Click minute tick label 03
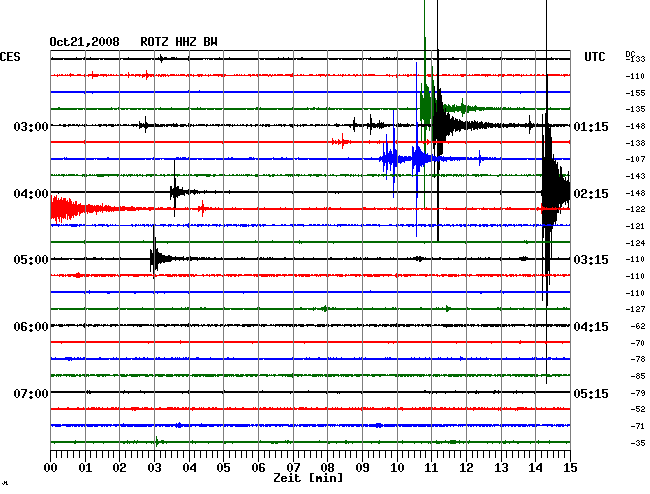This screenshot has height=494, width=650. (x=154, y=468)
